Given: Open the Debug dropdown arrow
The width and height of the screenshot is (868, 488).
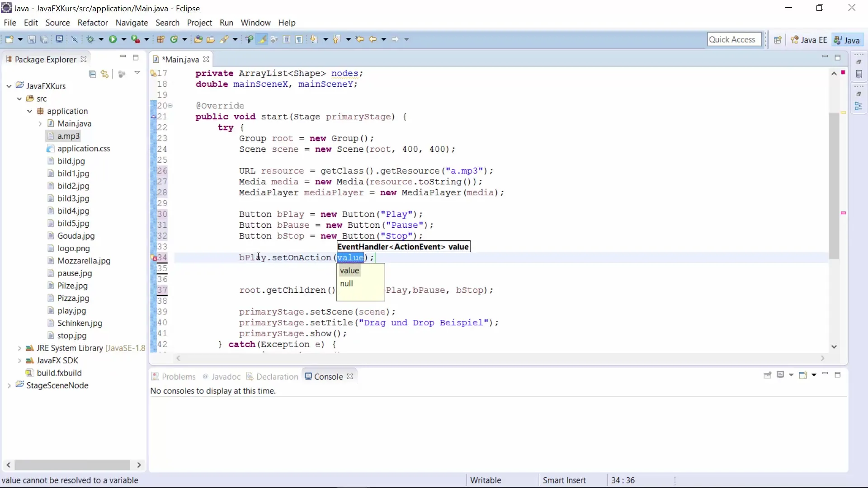Looking at the screenshot, I should (101, 40).
